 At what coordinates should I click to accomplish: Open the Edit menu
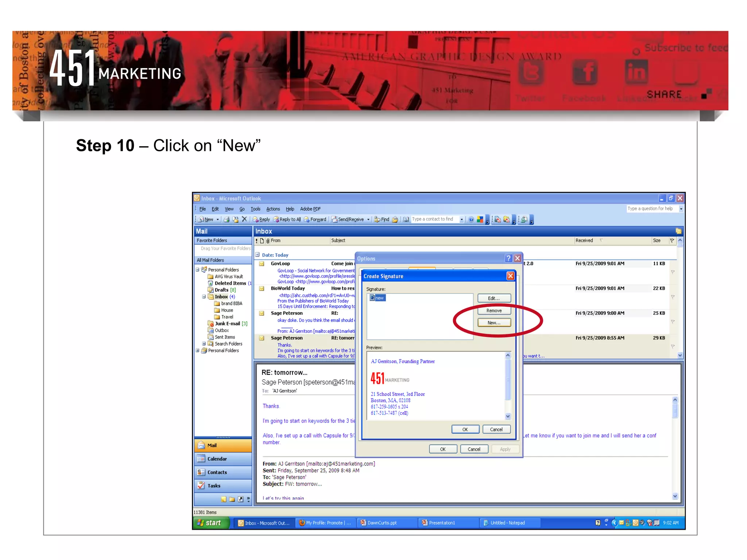215,209
